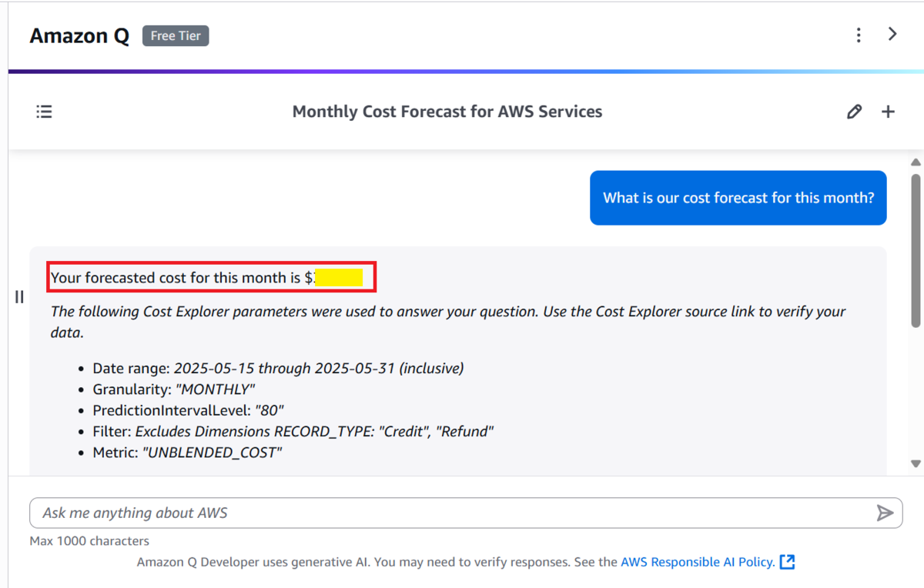Click the 'Amazon Q Developer uses generative AI' disclaimer
This screenshot has width=924, height=588.
(377, 562)
